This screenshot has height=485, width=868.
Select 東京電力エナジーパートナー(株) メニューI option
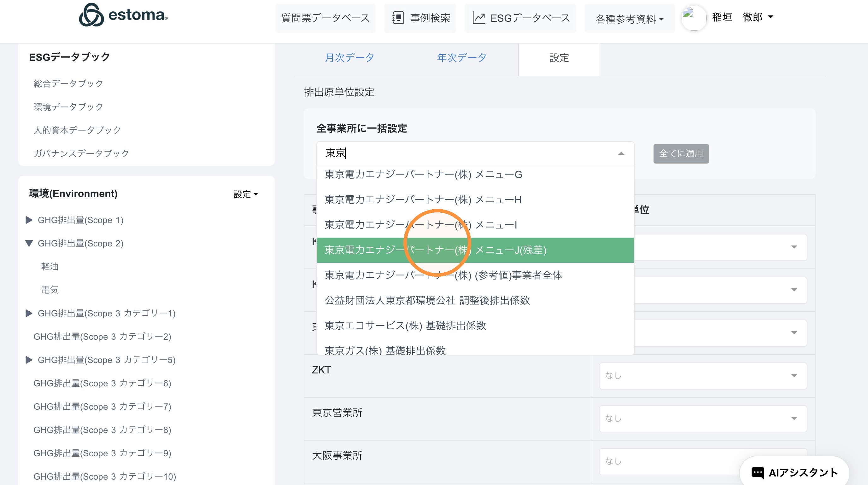[475, 225]
